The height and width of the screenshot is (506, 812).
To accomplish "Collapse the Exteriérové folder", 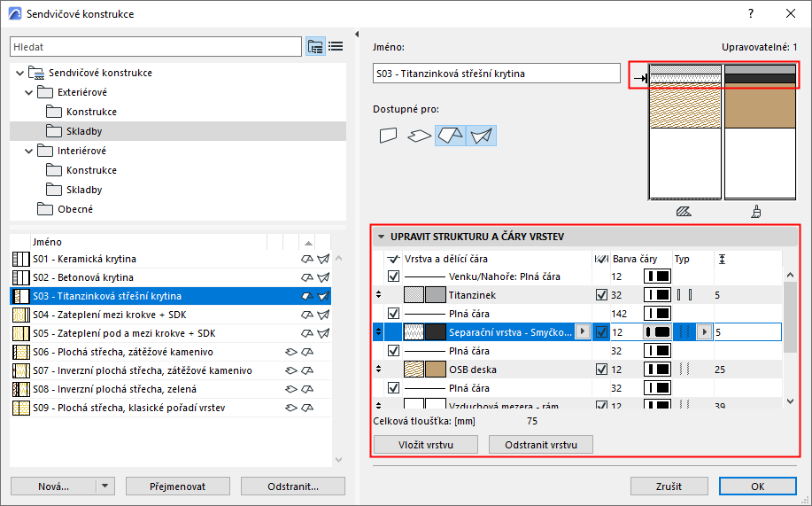I will pos(29,93).
